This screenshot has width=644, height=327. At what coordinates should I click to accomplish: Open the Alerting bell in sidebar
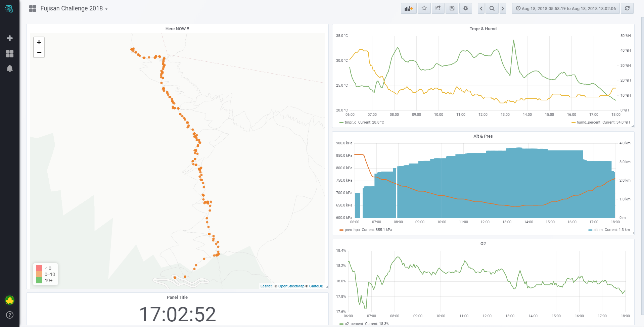[10, 68]
